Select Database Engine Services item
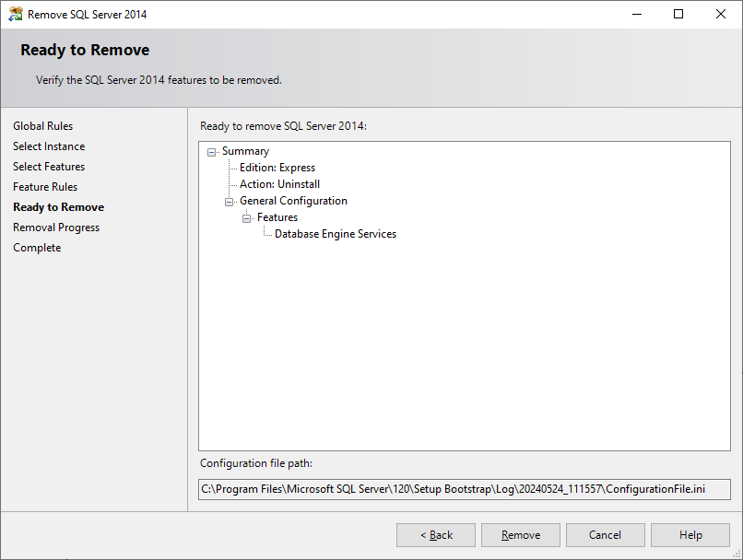The width and height of the screenshot is (743, 560). (335, 233)
